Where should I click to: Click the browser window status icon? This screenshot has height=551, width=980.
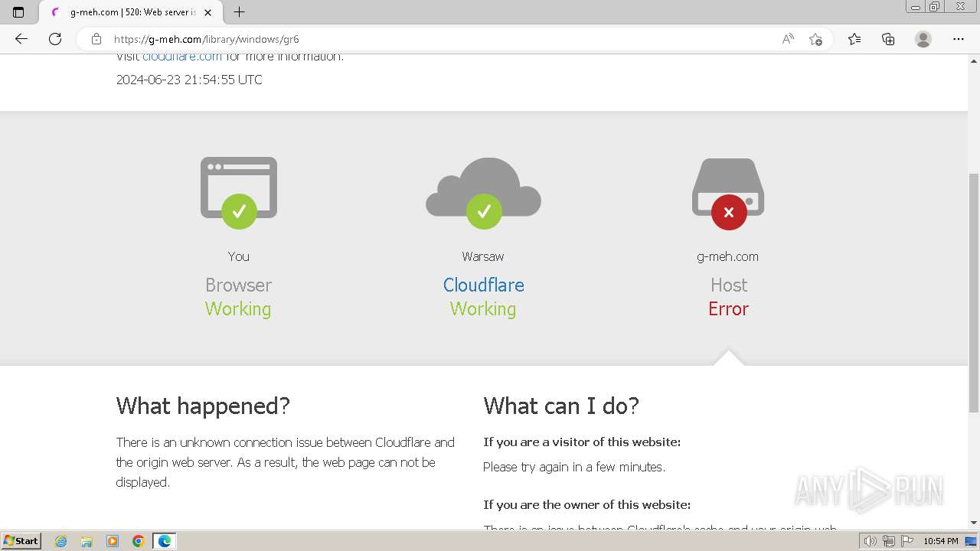tap(239, 193)
